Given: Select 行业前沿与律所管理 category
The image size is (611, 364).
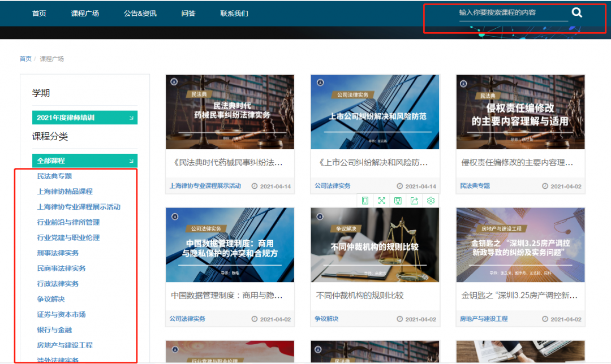Looking at the screenshot, I should point(68,222).
